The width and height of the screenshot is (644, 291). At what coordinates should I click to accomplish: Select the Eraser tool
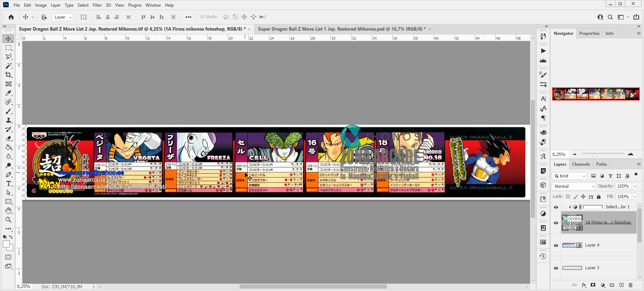(8, 138)
